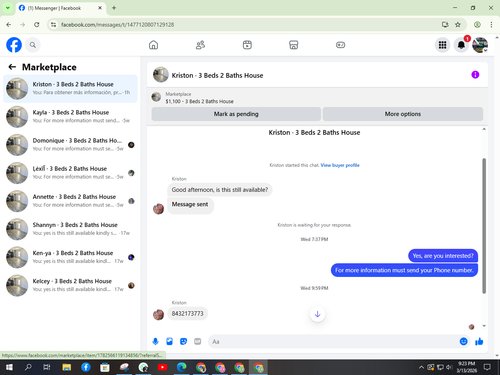500x375 pixels.
Task: Open the Facebook search magnifier
Action: point(33,45)
